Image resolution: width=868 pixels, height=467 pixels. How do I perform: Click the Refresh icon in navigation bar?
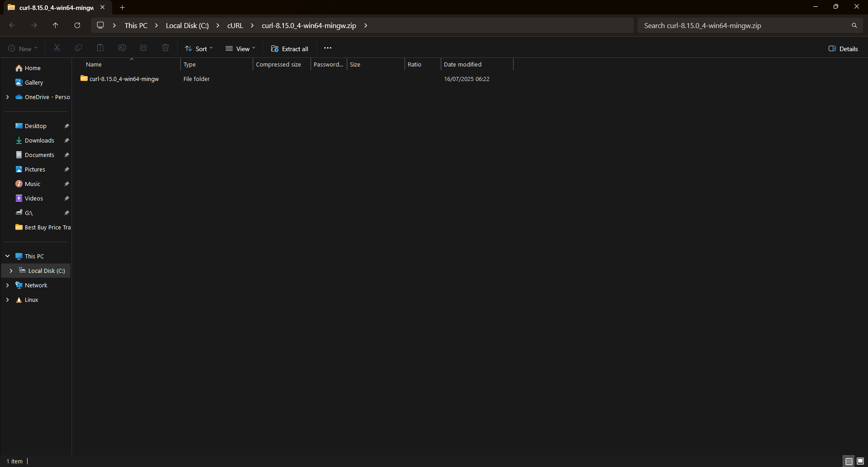tap(77, 25)
